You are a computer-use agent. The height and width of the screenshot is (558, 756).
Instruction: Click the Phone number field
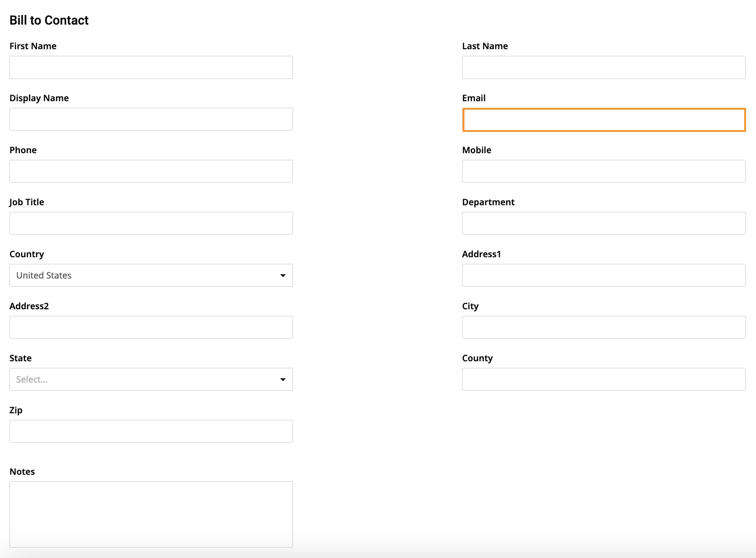tap(151, 171)
